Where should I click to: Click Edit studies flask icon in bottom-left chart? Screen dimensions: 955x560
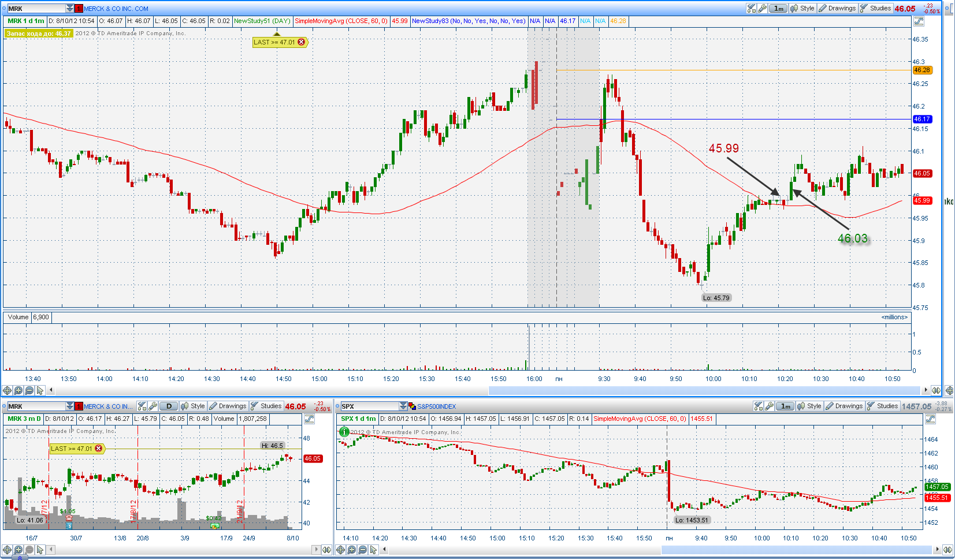tap(142, 406)
